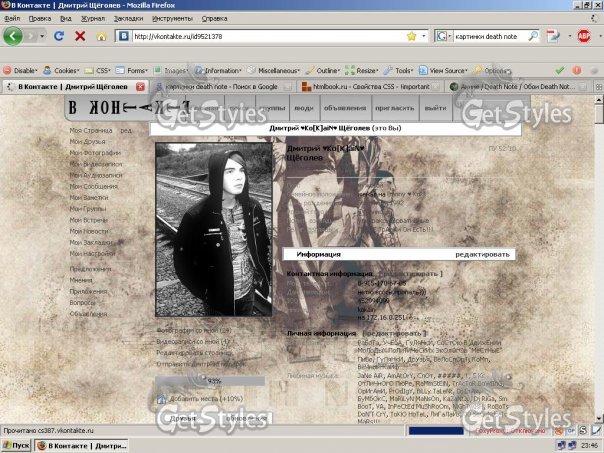Open 'Мои Новости' in left sidebar
Screen dimensions: 604x453
89,232
